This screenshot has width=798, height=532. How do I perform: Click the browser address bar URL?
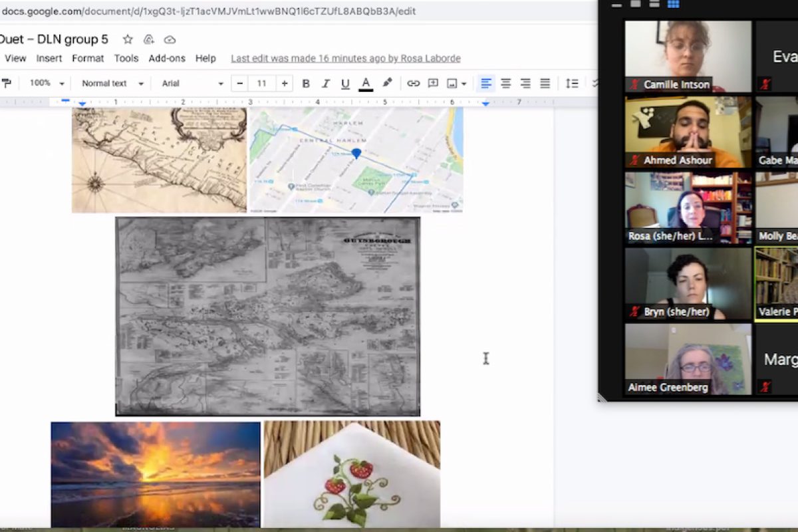click(x=209, y=11)
